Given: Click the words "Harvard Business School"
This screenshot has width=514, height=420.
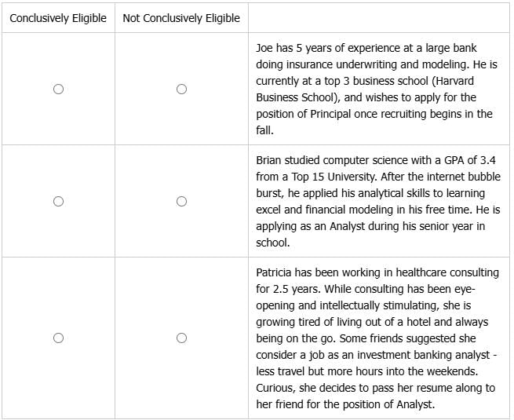Looking at the screenshot, I should tap(290, 97).
